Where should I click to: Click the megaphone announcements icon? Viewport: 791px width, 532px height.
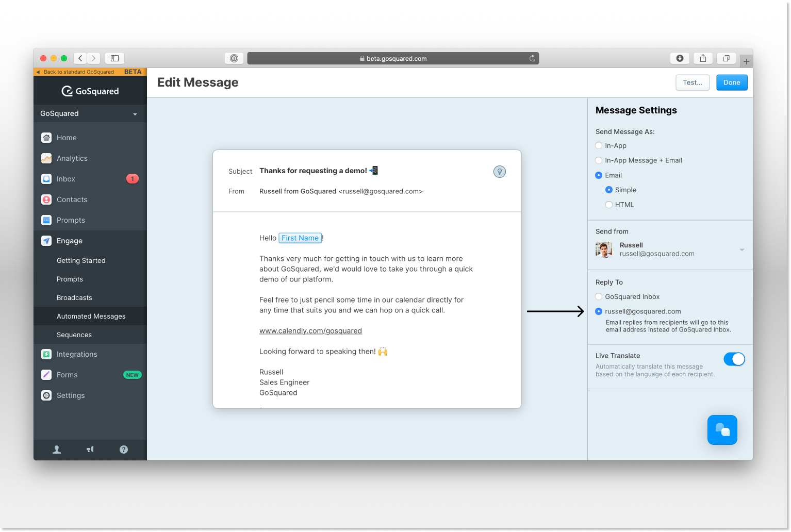(90, 450)
